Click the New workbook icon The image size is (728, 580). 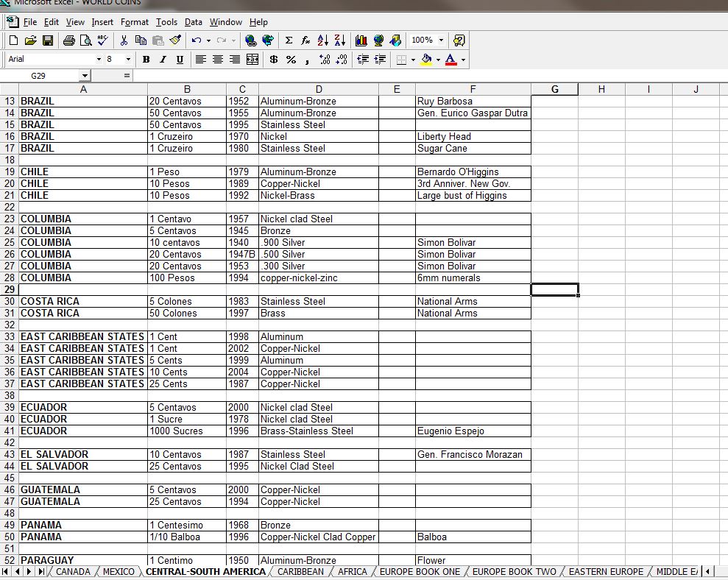point(13,40)
